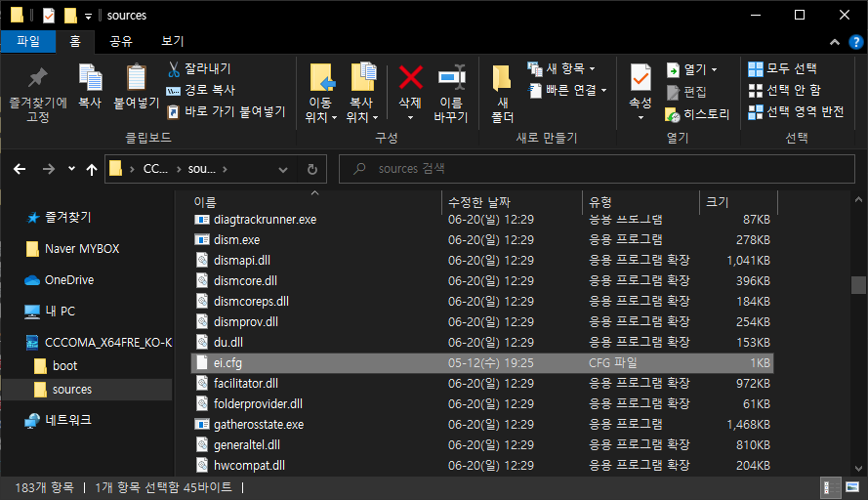
Task: Click the help question mark icon
Action: coord(856,42)
